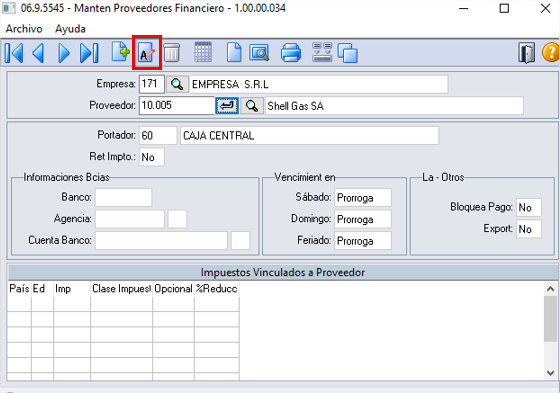
Task: Go to the previous record
Action: coord(39,53)
